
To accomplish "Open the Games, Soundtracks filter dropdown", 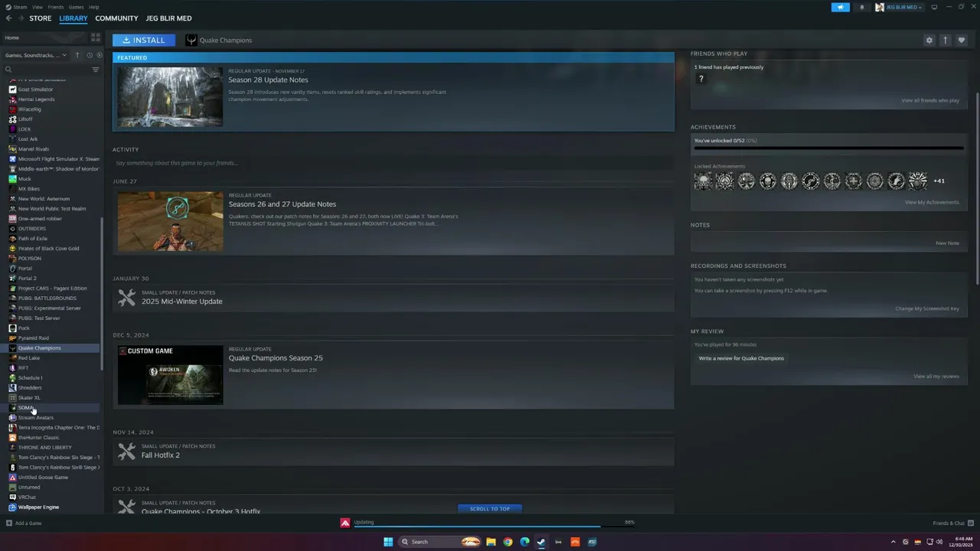I will (x=36, y=55).
